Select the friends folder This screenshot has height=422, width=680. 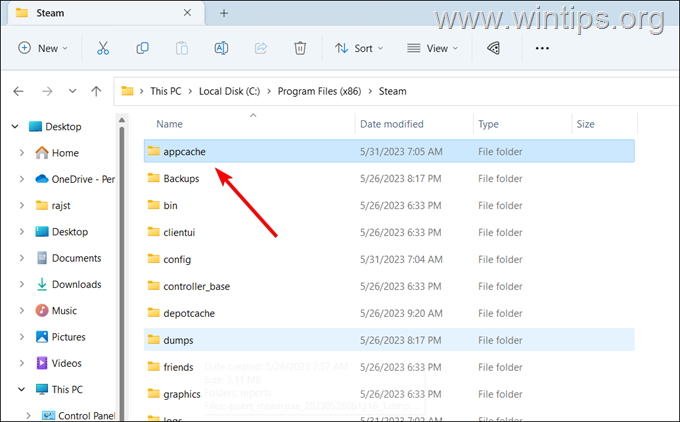coord(389,367)
